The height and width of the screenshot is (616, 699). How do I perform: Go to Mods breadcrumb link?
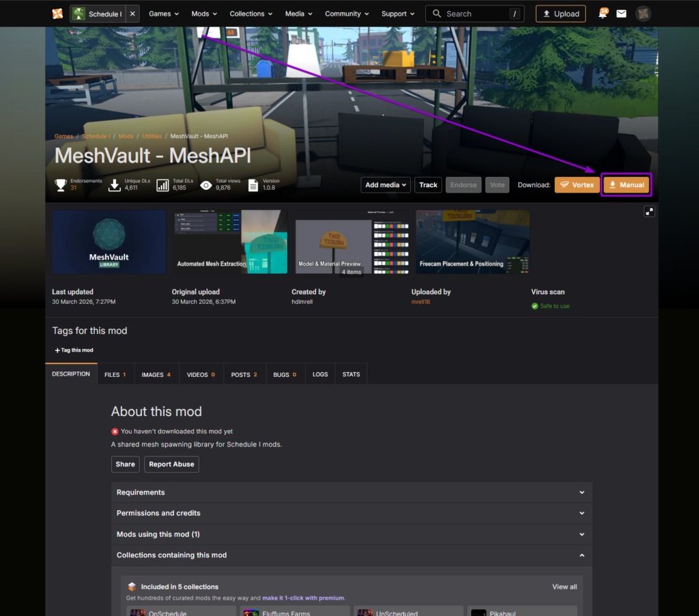point(126,136)
